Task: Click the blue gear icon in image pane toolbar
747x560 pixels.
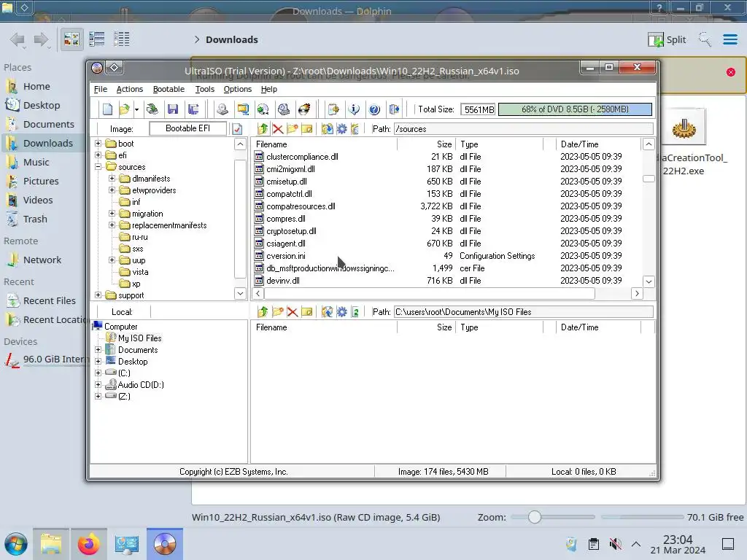Action: point(342,128)
